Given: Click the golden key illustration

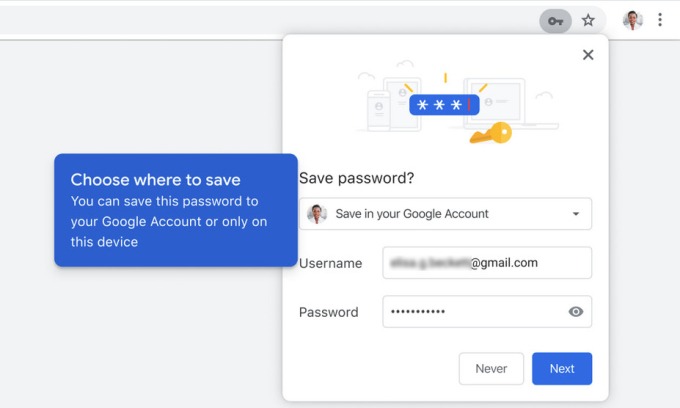Looking at the screenshot, I should [x=492, y=132].
